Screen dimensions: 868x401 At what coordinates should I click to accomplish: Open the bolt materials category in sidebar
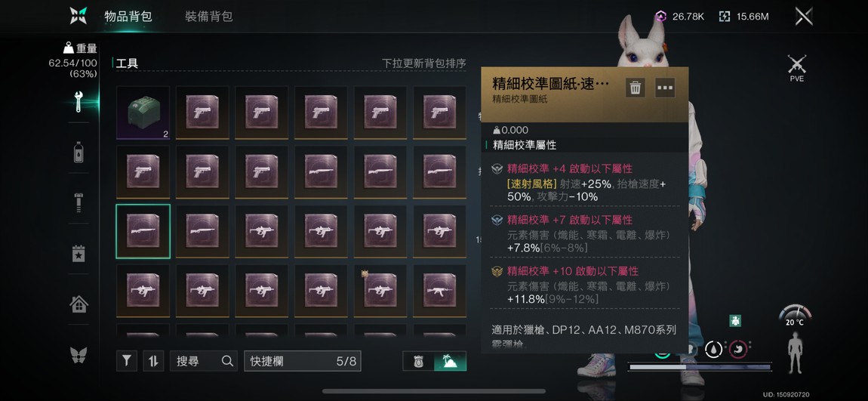pyautogui.click(x=78, y=202)
